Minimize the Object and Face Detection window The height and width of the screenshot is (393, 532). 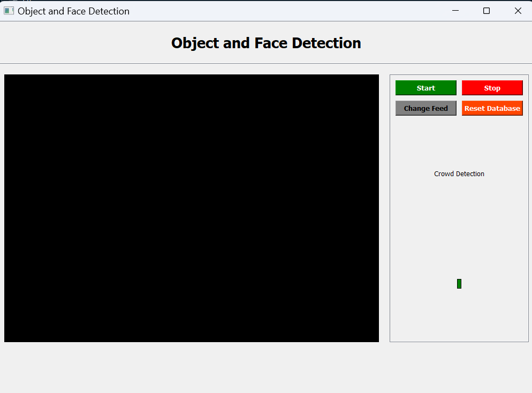[455, 10]
